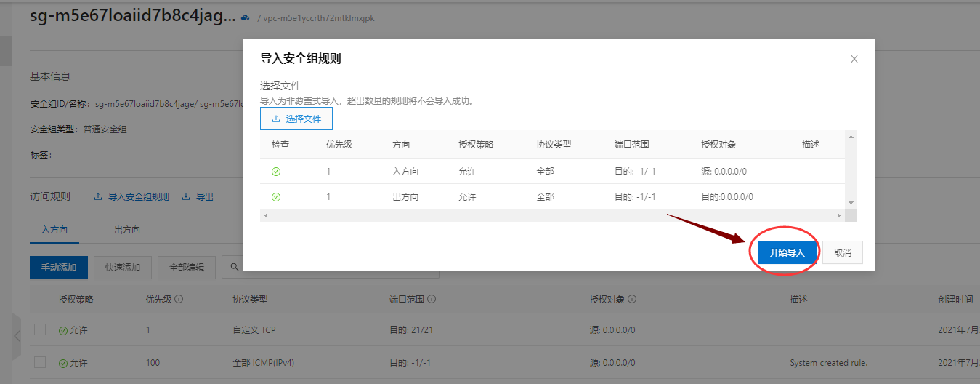
Task: Click the table's scroll-down arrow in the dialog
Action: (851, 203)
